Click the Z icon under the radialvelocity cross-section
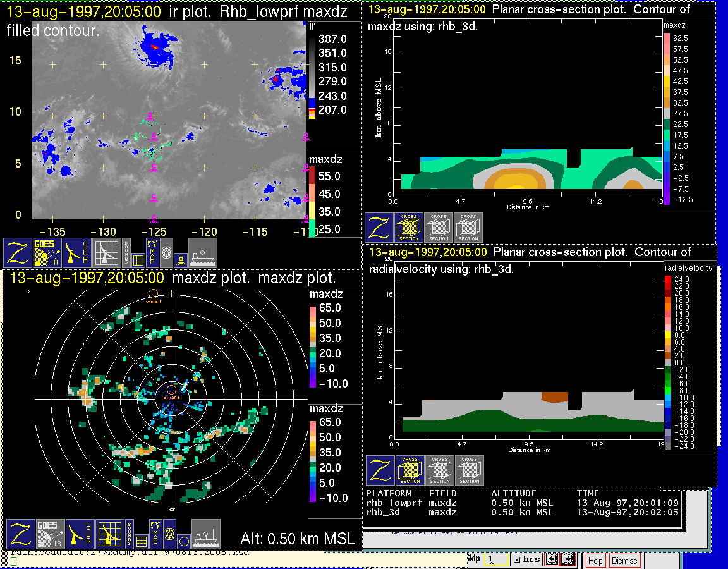The height and width of the screenshot is (569, 728). pyautogui.click(x=380, y=470)
